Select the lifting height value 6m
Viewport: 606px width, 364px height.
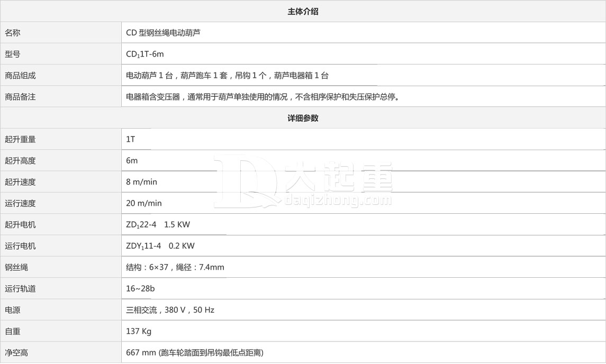pyautogui.click(x=132, y=161)
